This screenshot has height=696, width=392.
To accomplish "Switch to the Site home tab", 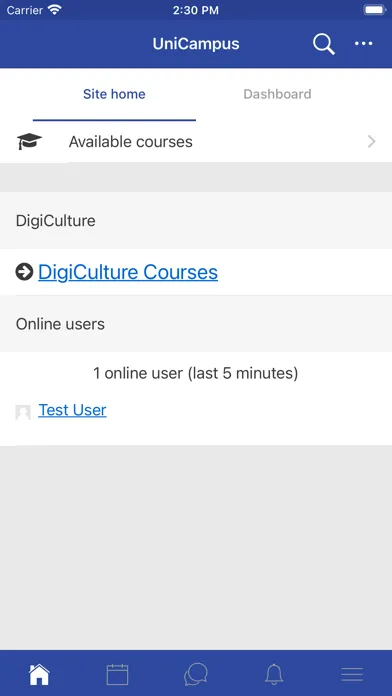I will coord(114,94).
